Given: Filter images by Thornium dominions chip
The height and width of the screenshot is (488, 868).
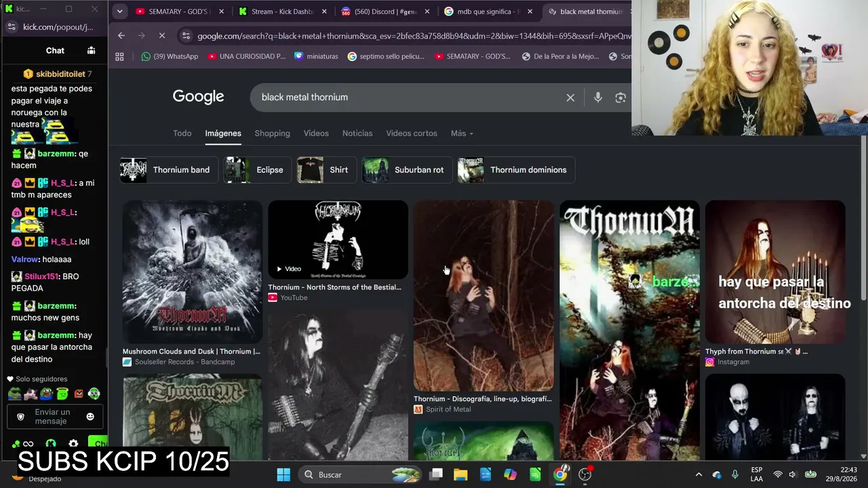Looking at the screenshot, I should tap(516, 170).
